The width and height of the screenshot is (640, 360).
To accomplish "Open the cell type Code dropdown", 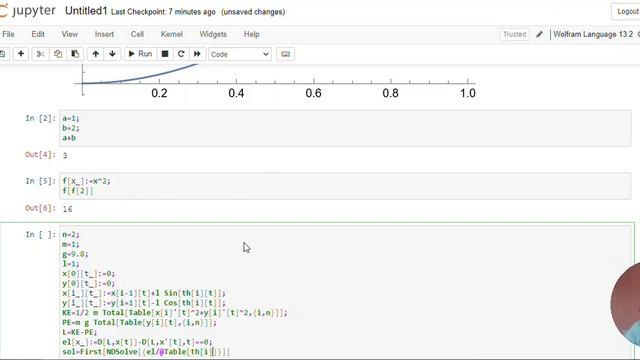I will [x=240, y=54].
